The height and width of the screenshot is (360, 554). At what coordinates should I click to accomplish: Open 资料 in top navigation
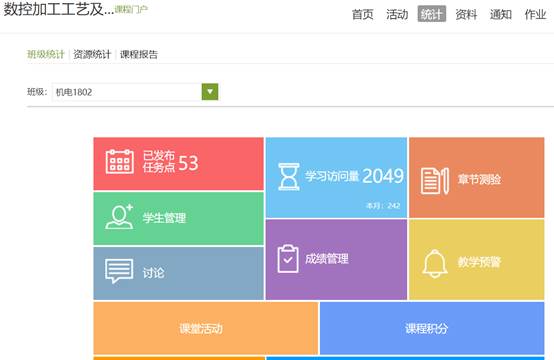coord(466,14)
